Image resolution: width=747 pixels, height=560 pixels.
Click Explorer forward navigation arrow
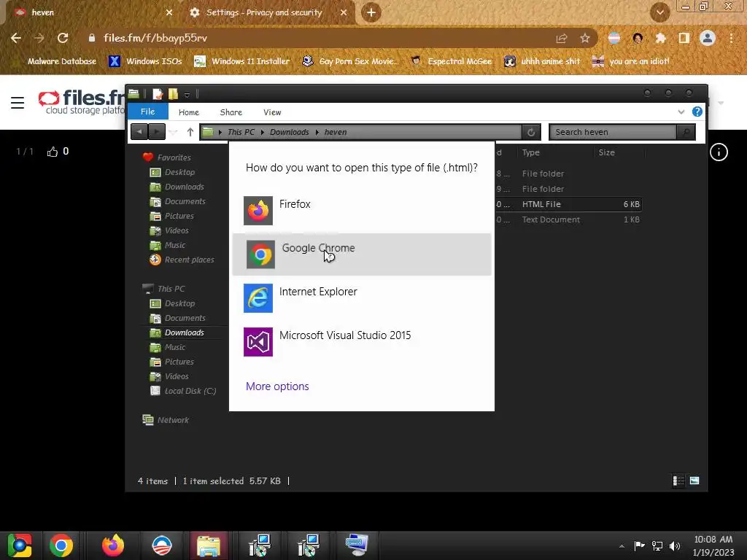[x=157, y=131]
